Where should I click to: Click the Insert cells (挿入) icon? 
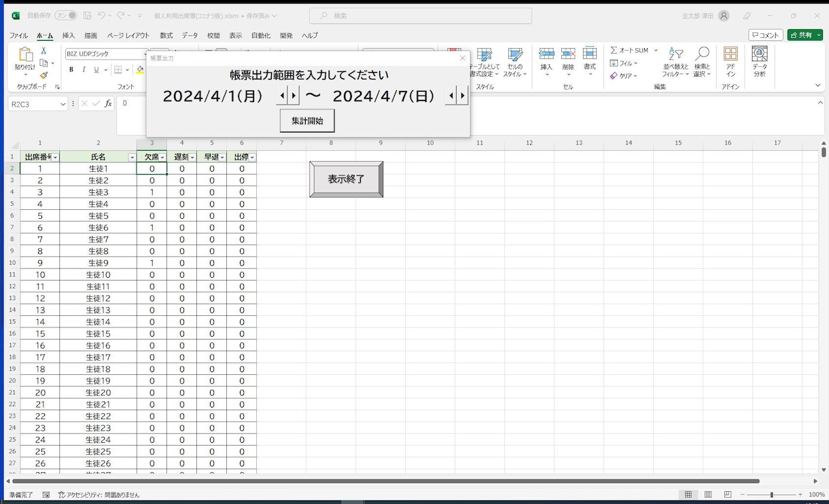point(546,54)
